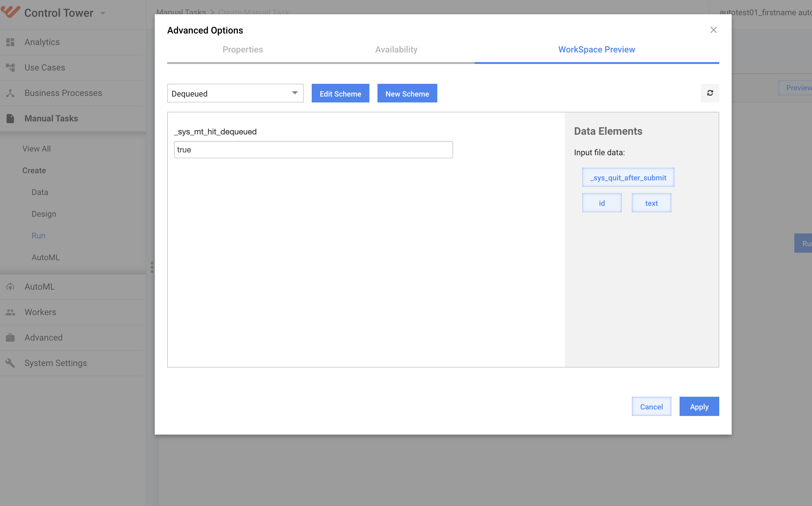The image size is (812, 506).
Task: Click the Workers people icon
Action: [x=10, y=312]
